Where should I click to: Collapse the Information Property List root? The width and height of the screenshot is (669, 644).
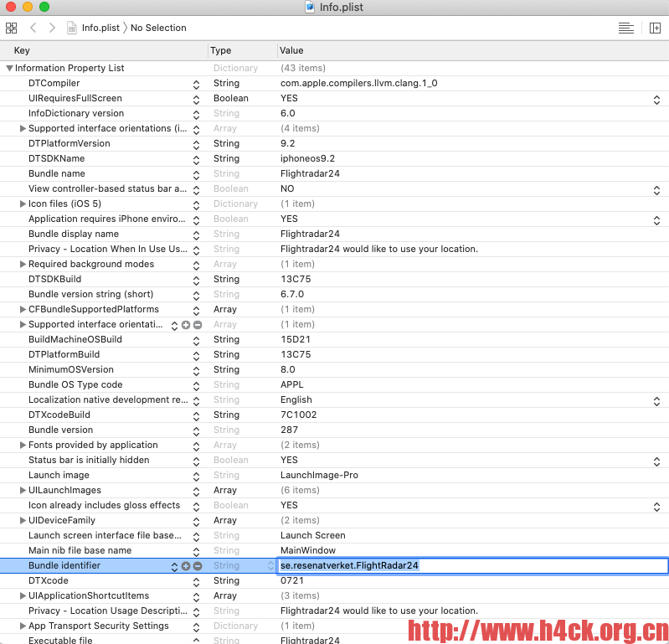click(x=9, y=69)
